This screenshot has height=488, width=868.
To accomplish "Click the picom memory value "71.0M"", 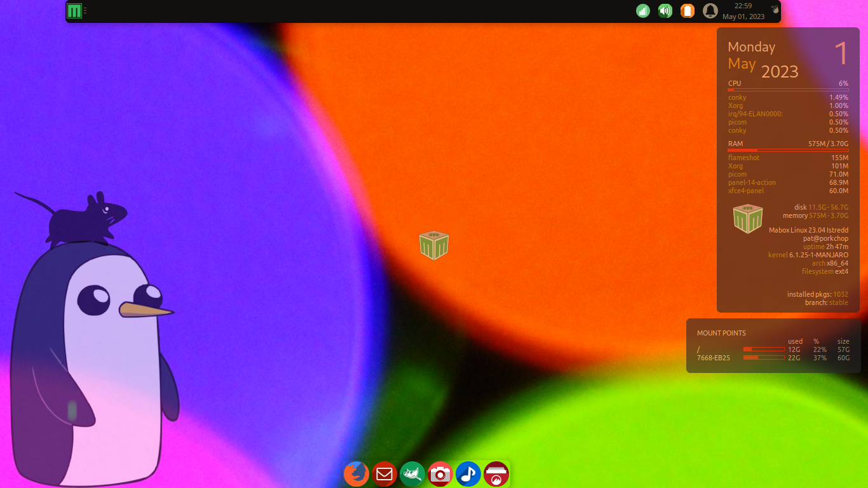I will click(x=839, y=174).
